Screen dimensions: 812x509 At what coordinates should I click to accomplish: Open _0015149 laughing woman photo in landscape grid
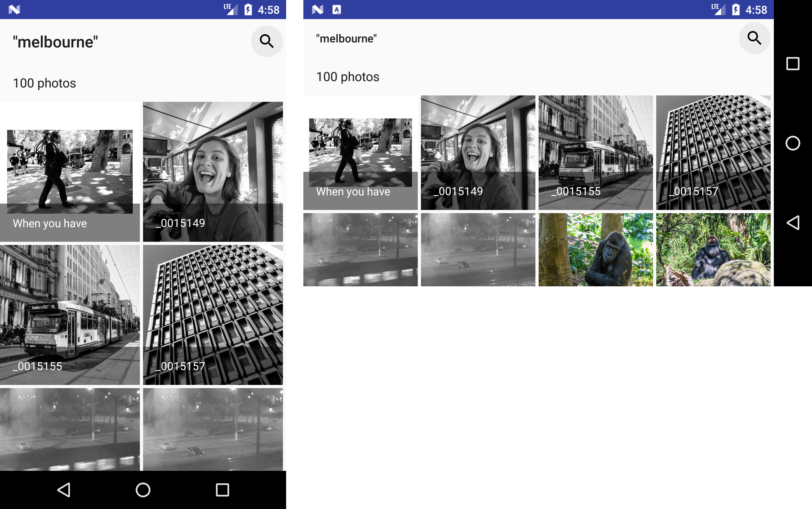478,152
